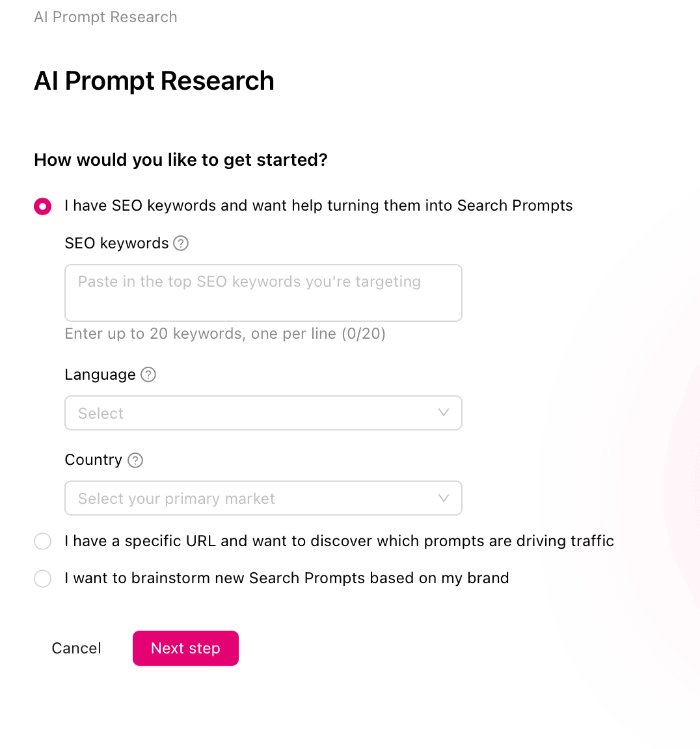700x749 pixels.
Task: Expand the Country selector chevron
Action: 444,498
